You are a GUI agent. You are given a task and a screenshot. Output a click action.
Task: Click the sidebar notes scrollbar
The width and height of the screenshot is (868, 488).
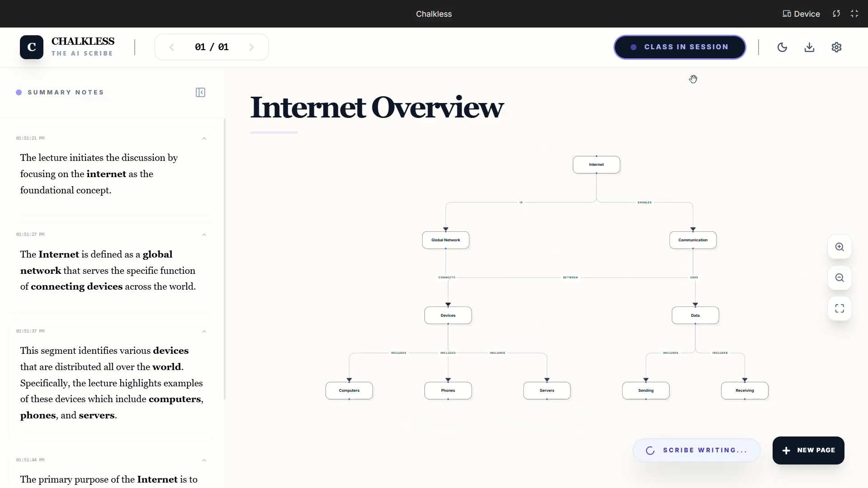point(225,258)
